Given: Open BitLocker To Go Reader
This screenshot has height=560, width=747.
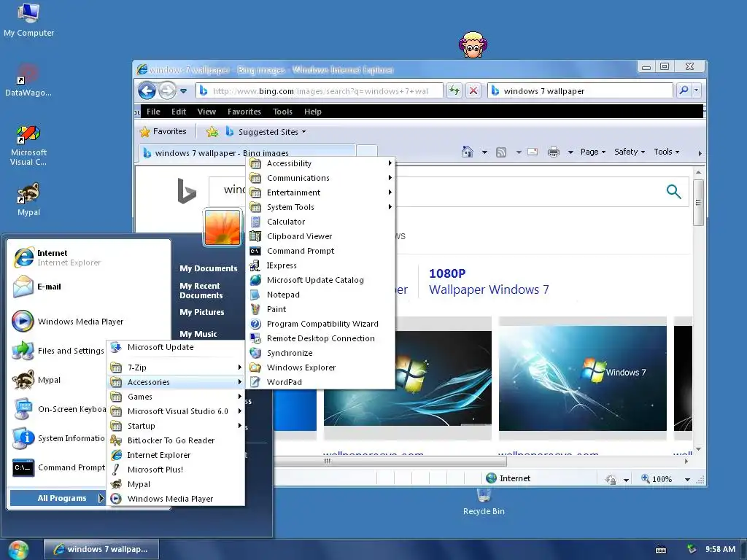Looking at the screenshot, I should (x=176, y=440).
